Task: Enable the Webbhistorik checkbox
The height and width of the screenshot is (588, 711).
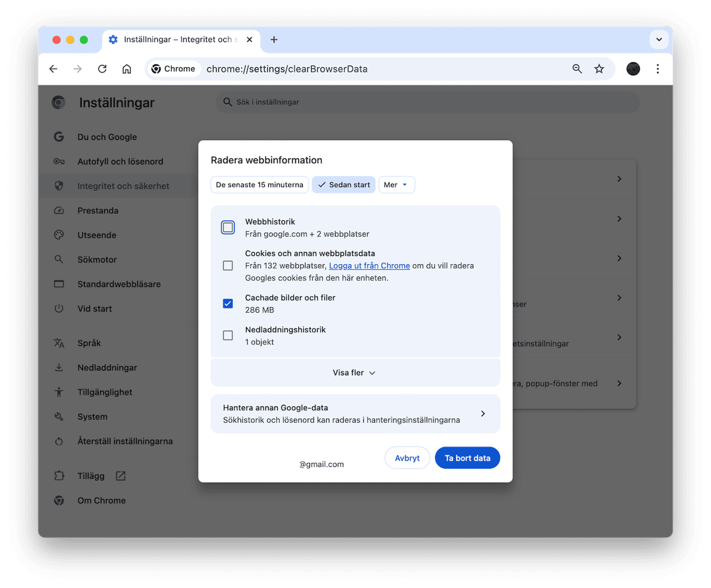Action: point(228,227)
